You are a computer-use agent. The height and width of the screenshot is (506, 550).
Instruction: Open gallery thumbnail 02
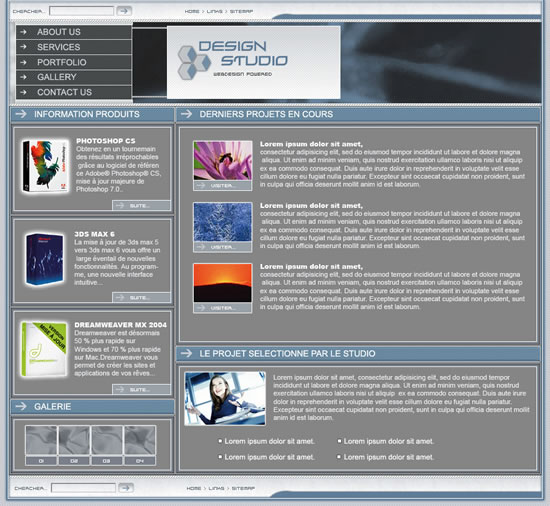click(74, 440)
